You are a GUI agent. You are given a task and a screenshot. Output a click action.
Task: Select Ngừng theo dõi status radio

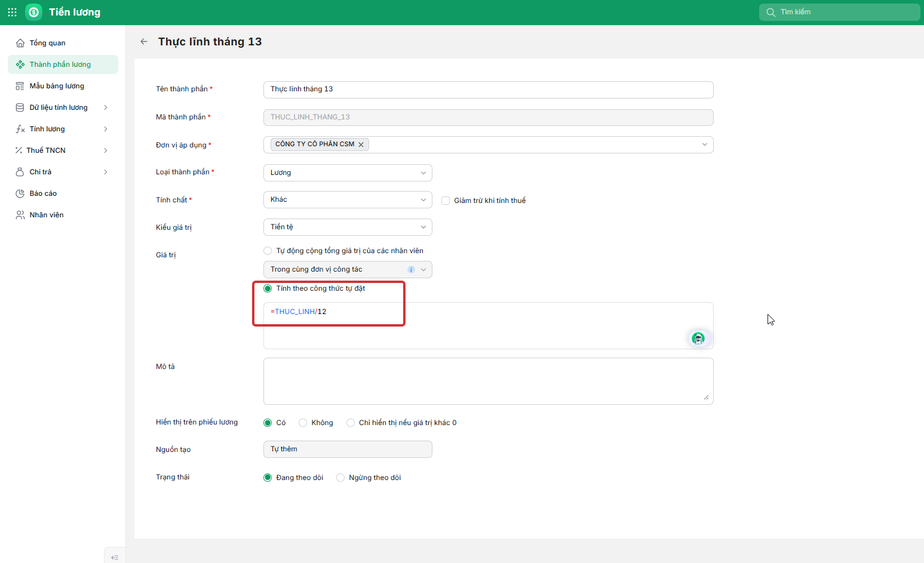click(340, 478)
